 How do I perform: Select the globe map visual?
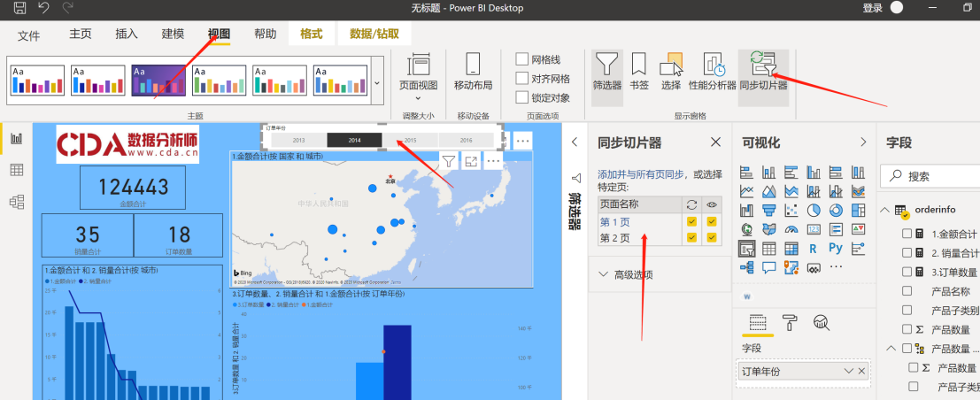pyautogui.click(x=746, y=229)
